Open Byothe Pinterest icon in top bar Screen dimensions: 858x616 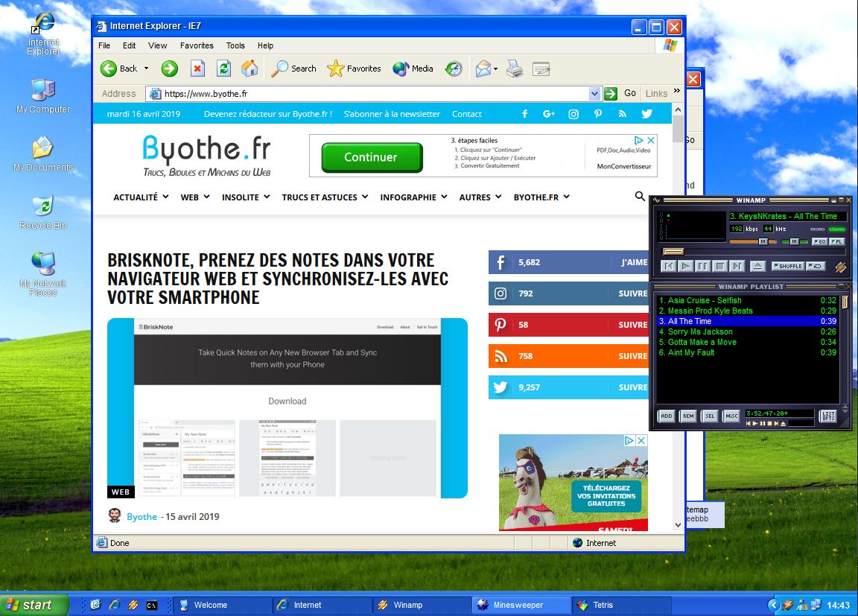point(598,114)
